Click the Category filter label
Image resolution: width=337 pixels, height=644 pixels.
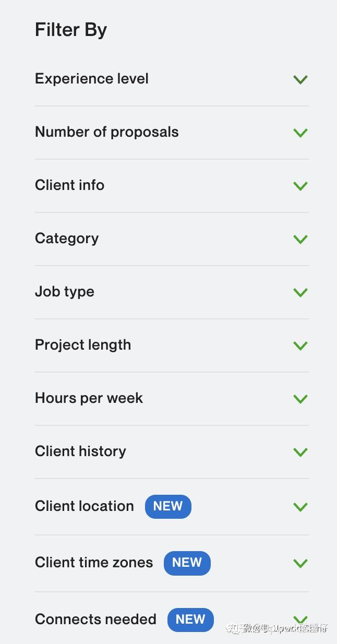[x=67, y=238]
